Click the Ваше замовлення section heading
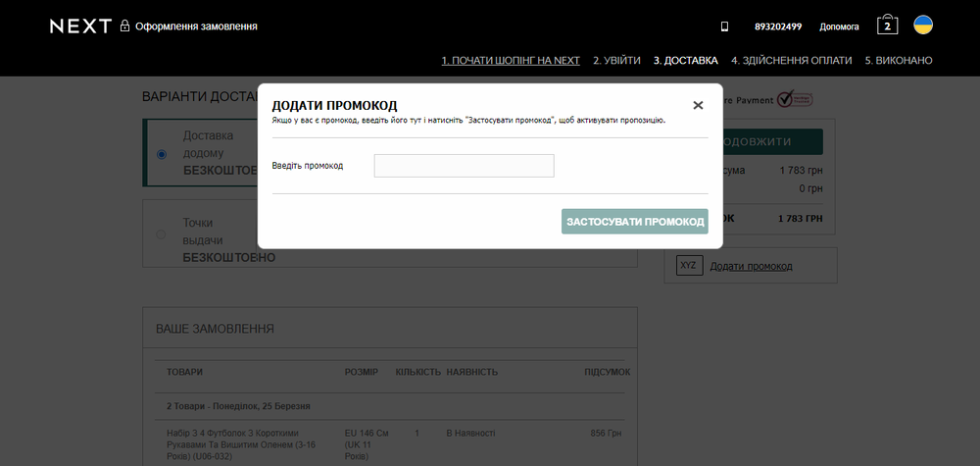The height and width of the screenshot is (466, 980). [215, 329]
